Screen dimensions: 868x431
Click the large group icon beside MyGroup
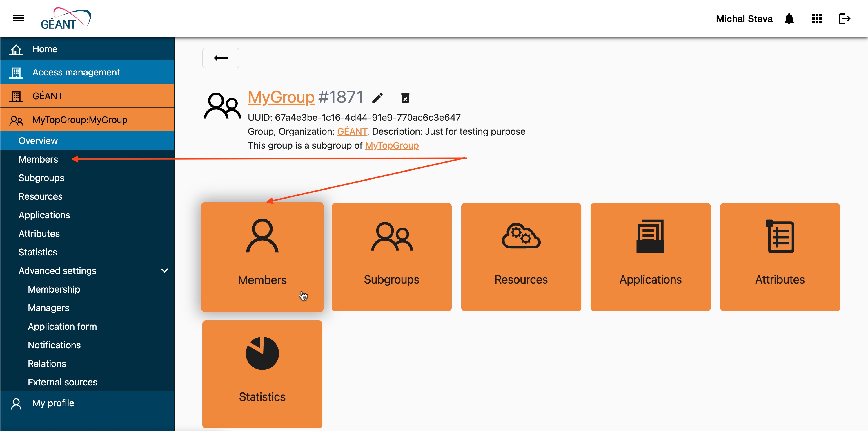pyautogui.click(x=222, y=106)
